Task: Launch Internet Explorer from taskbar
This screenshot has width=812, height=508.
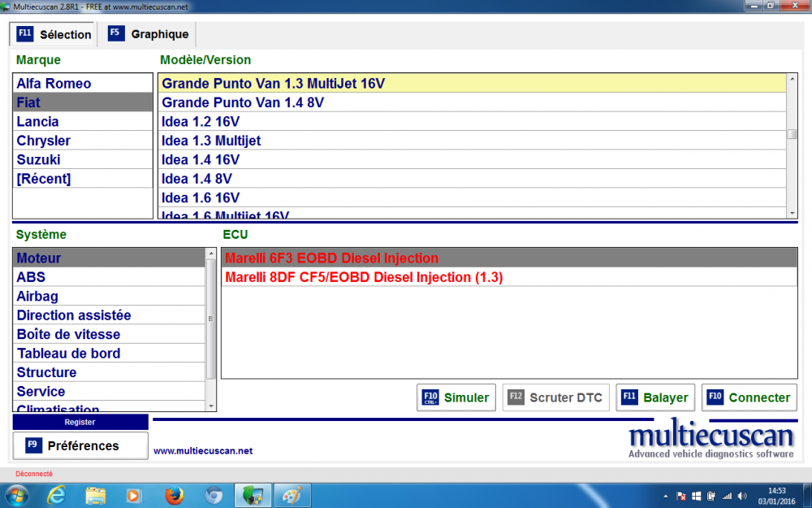Action: coord(56,496)
